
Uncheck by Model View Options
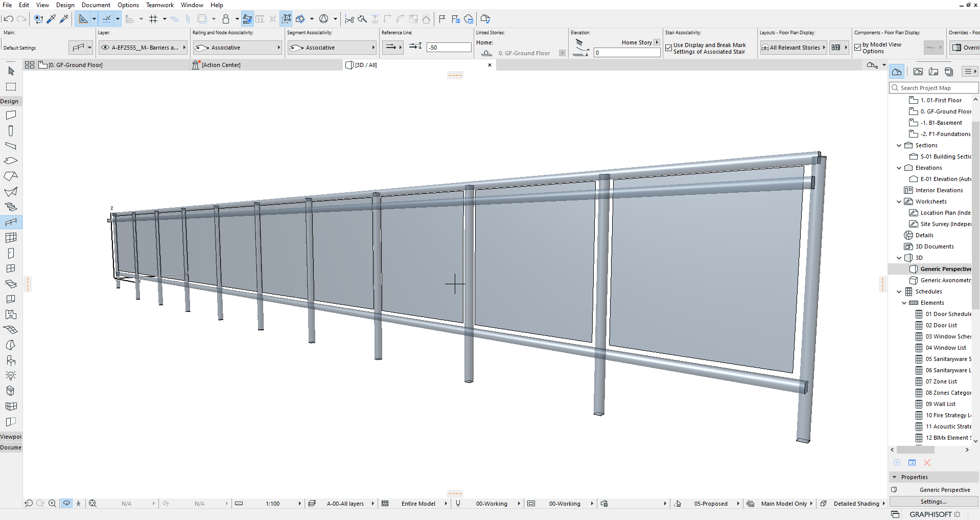[857, 47]
